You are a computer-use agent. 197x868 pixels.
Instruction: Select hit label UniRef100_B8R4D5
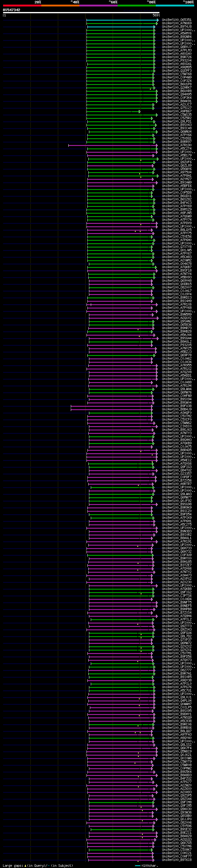[177, 450]
